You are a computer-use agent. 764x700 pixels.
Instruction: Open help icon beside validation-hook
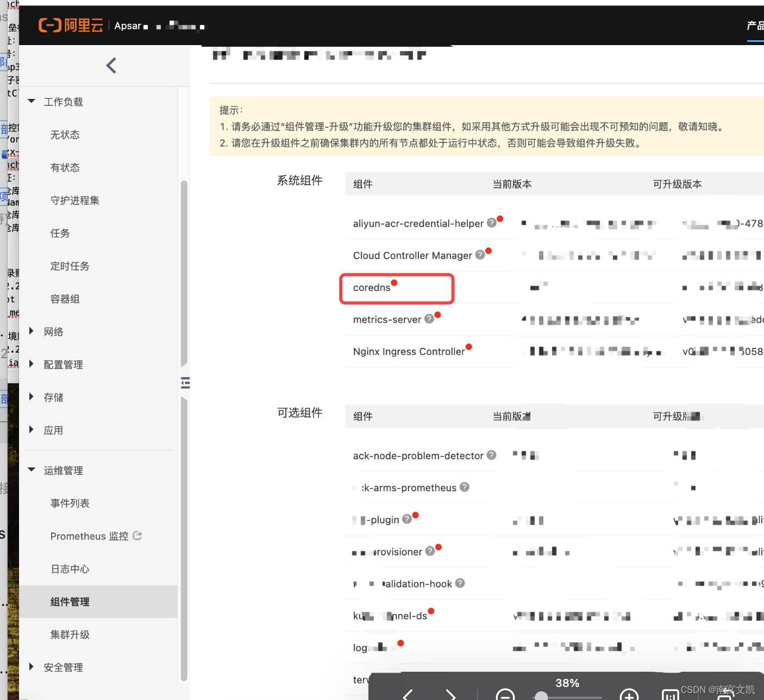[460, 583]
